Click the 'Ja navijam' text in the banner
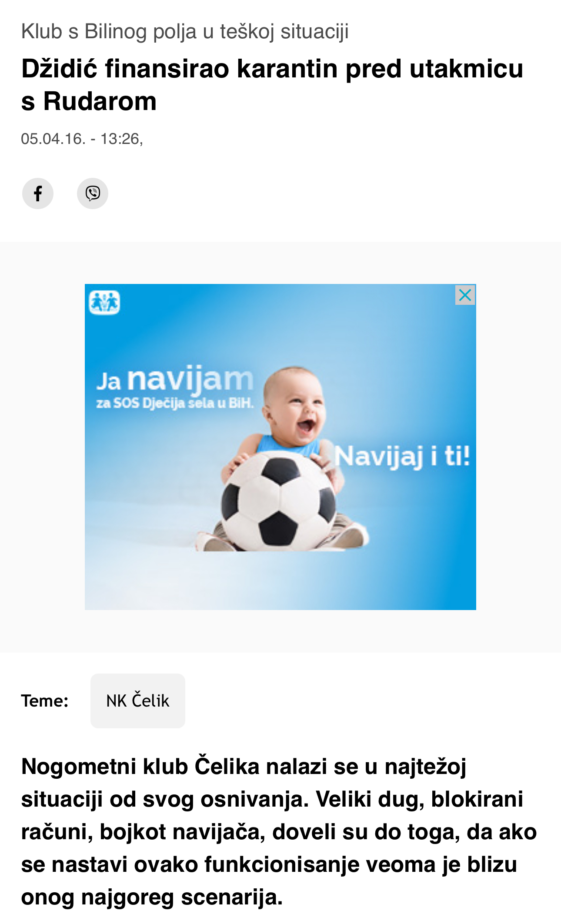The image size is (561, 924). (174, 380)
